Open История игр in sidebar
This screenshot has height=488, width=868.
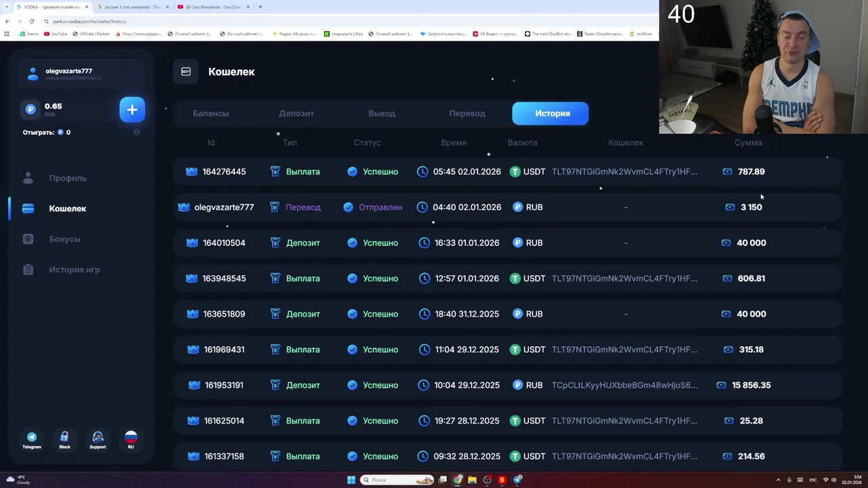[75, 270]
